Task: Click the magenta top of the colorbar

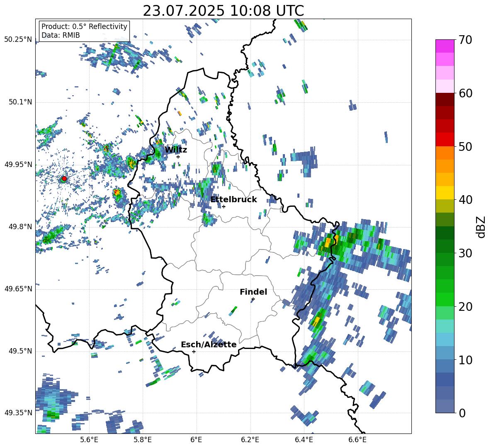Action: [x=445, y=46]
